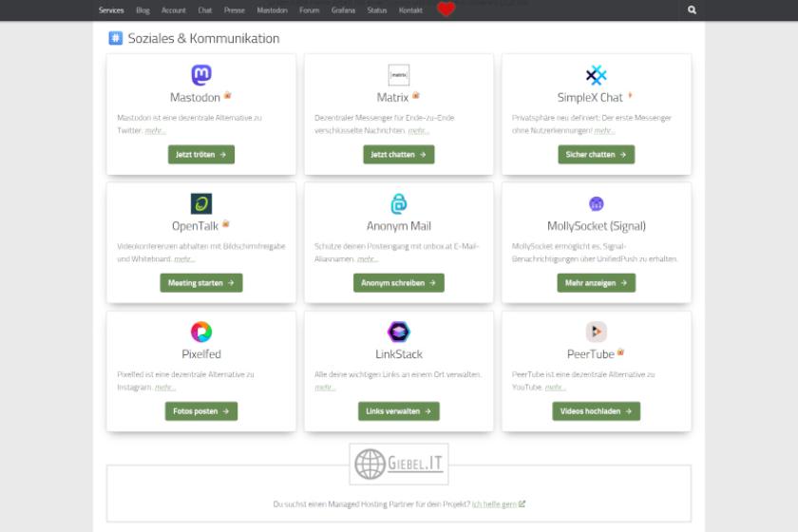This screenshot has height=532, width=798.
Task: Click the PeerTube logo icon
Action: pos(596,332)
